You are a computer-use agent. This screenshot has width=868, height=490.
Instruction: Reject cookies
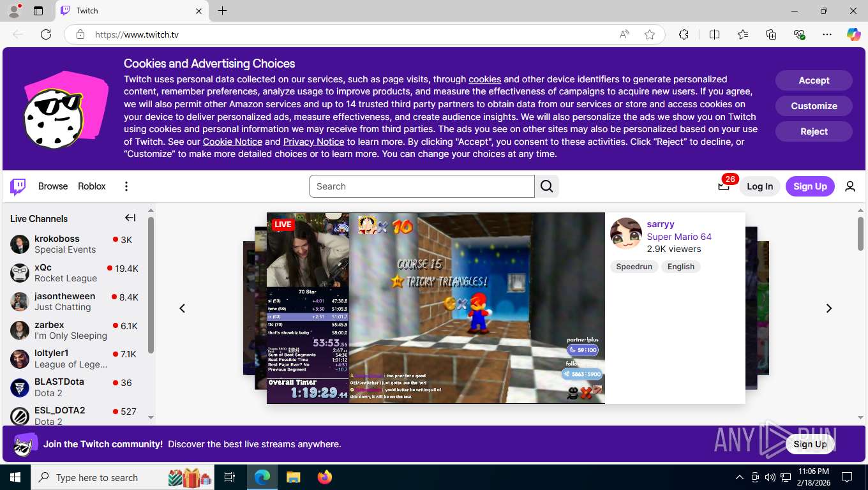coord(814,131)
